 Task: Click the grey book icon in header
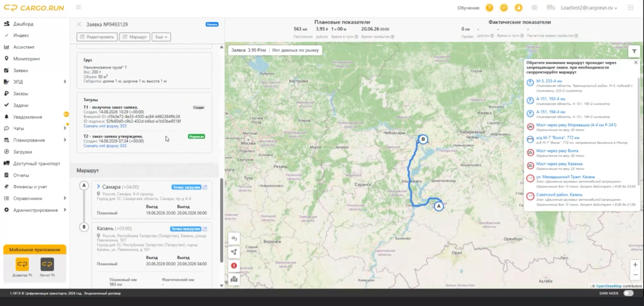[x=534, y=8]
